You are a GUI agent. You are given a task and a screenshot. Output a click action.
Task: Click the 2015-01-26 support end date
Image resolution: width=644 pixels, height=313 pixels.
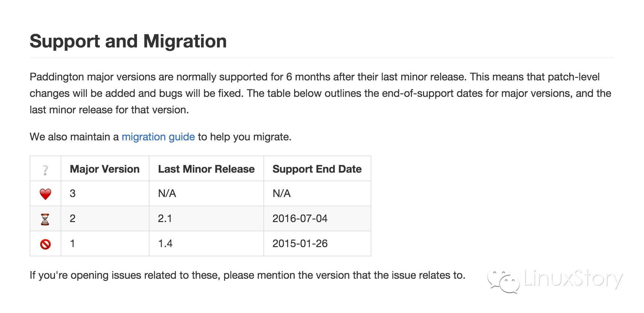(x=300, y=243)
